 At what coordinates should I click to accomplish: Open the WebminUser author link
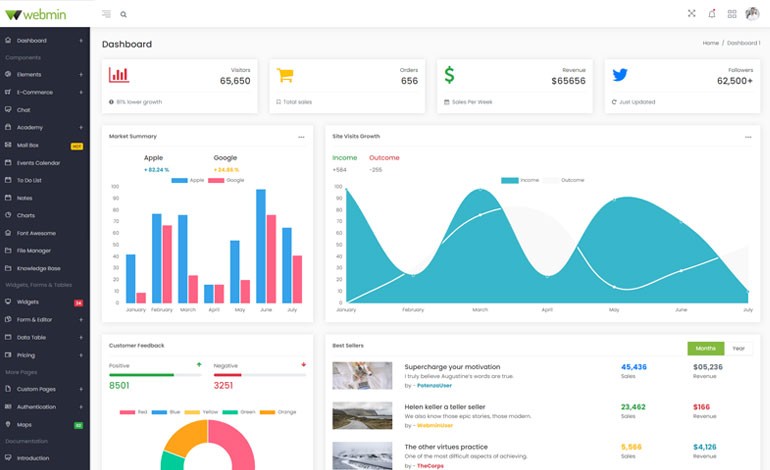(435, 425)
